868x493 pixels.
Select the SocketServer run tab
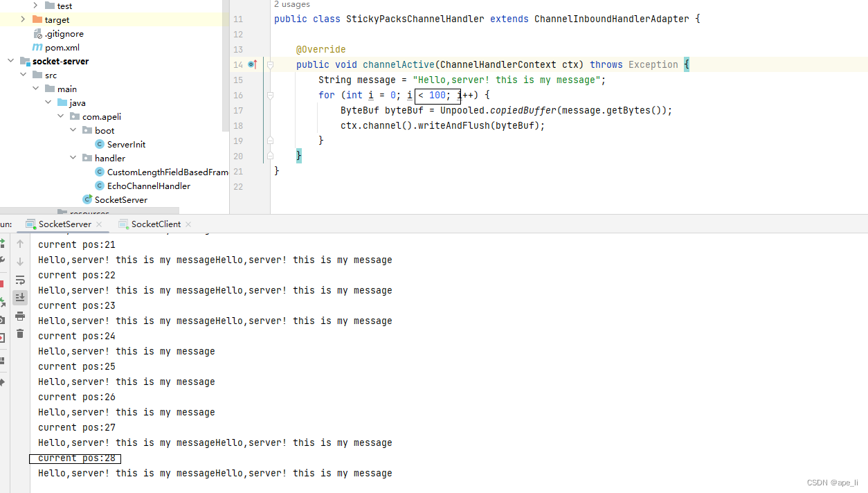pos(63,224)
